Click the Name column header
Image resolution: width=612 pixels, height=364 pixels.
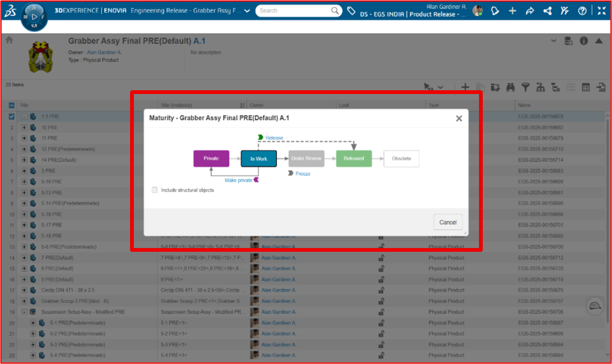pyautogui.click(x=524, y=105)
